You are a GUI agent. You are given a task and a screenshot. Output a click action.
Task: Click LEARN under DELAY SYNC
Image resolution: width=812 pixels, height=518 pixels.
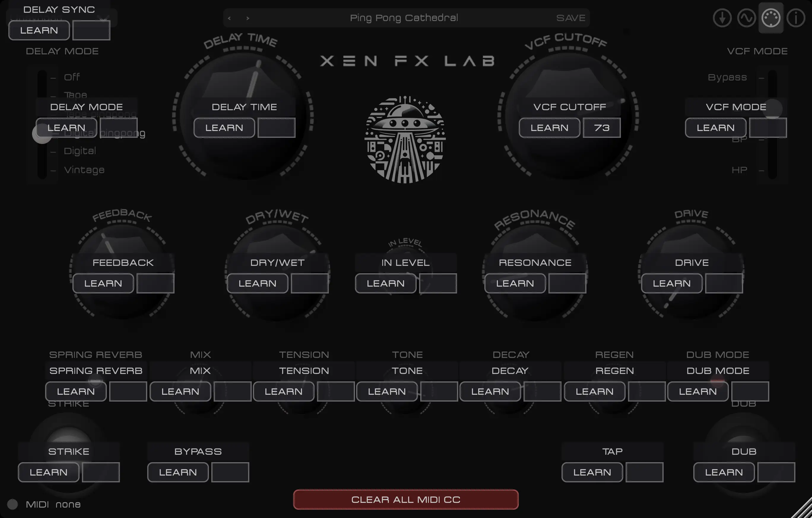coord(39,30)
